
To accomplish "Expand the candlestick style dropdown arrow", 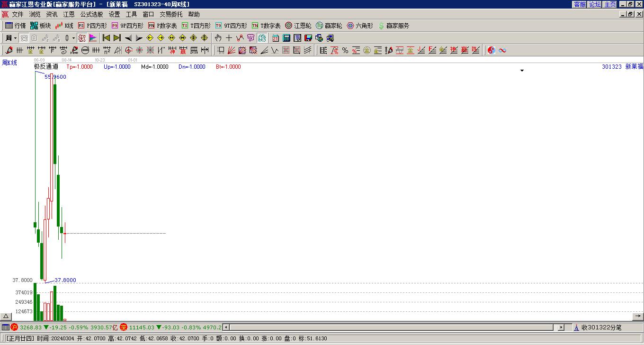I will click(73, 38).
